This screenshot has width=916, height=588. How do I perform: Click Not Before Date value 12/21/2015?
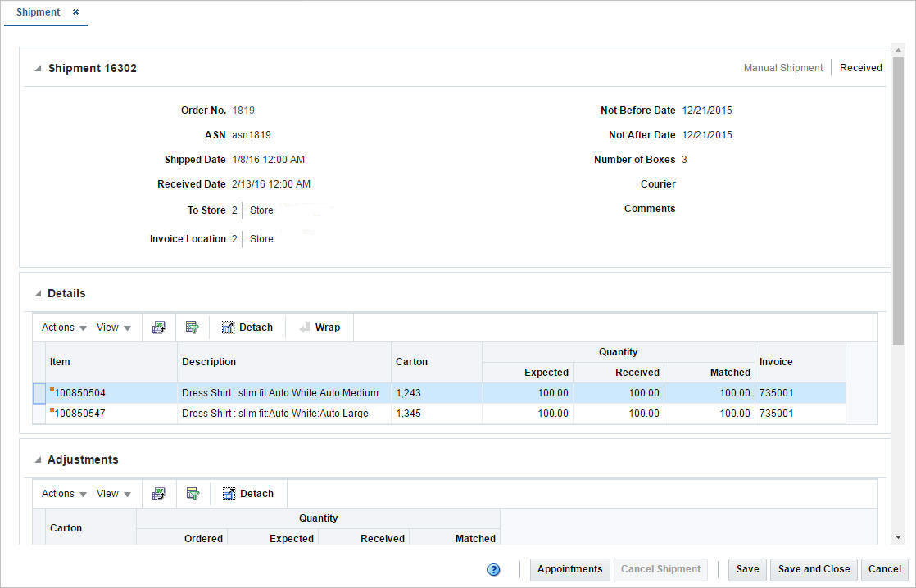707,111
